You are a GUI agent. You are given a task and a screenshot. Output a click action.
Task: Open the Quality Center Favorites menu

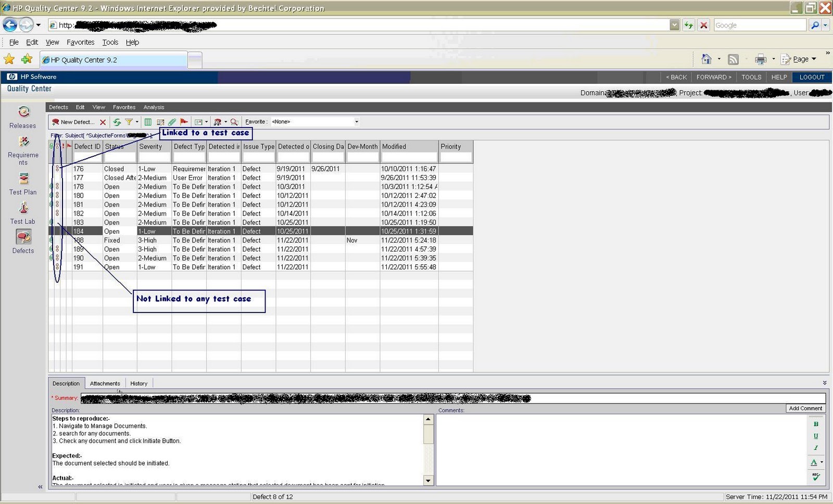pos(124,107)
